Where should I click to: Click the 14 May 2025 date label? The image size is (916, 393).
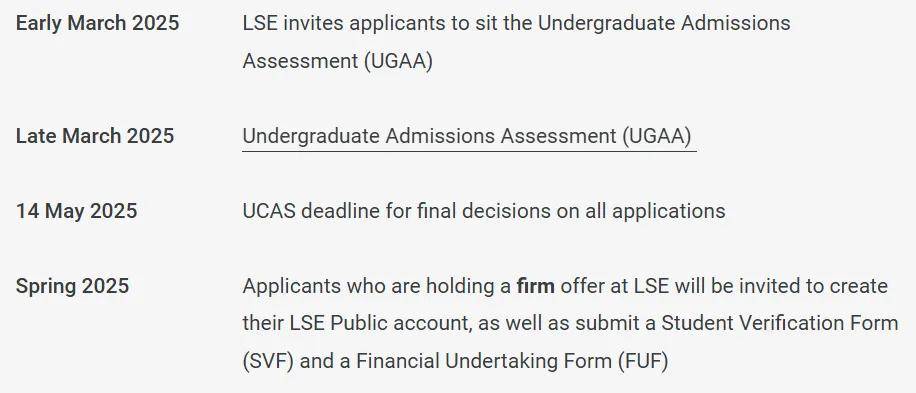(x=77, y=211)
